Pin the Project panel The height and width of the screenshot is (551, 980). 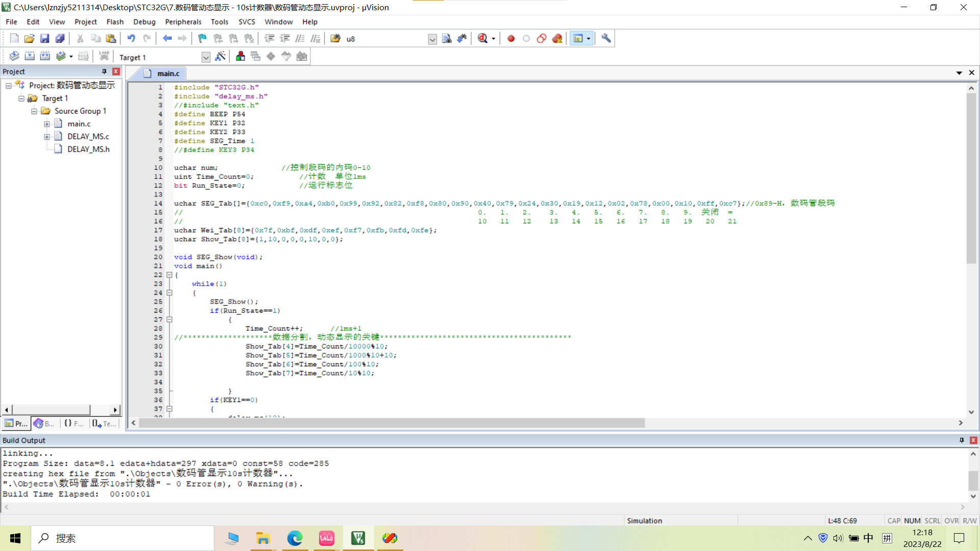[104, 71]
